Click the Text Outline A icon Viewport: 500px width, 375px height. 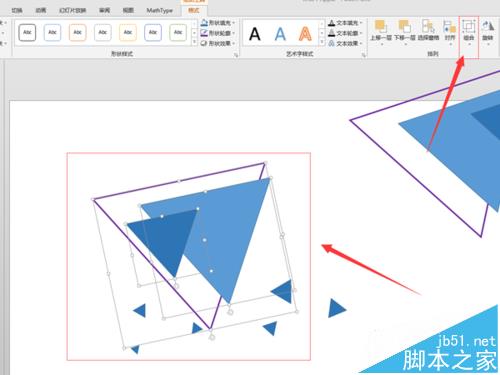pos(331,33)
